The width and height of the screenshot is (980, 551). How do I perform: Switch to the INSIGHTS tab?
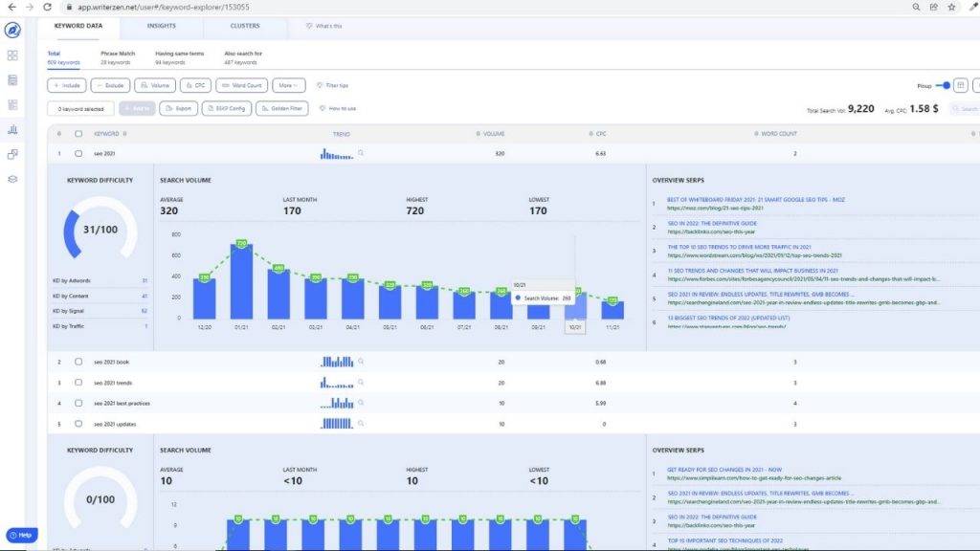click(161, 26)
